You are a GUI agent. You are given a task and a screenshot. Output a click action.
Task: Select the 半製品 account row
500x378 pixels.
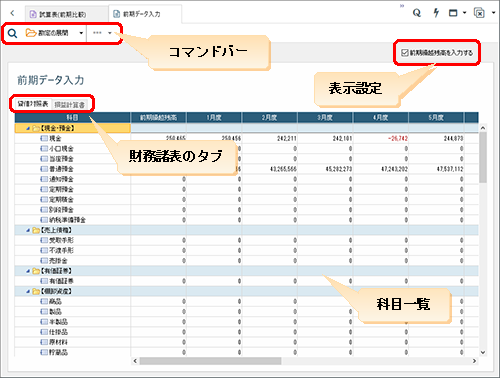pyautogui.click(x=247, y=322)
